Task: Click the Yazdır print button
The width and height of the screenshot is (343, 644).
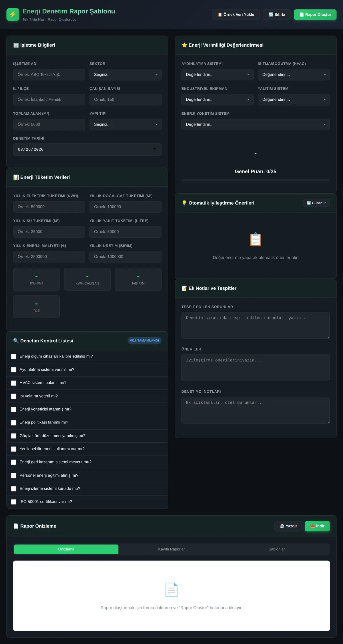Action: pyautogui.click(x=288, y=526)
